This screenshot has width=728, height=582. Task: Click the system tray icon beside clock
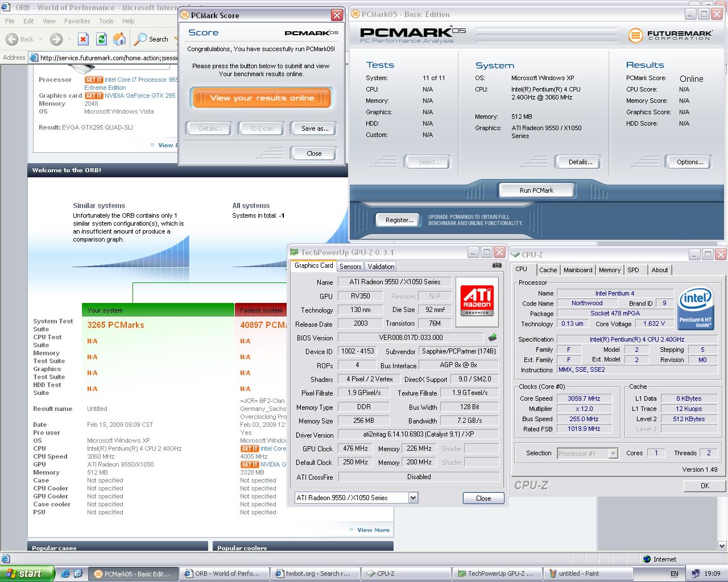click(x=696, y=573)
